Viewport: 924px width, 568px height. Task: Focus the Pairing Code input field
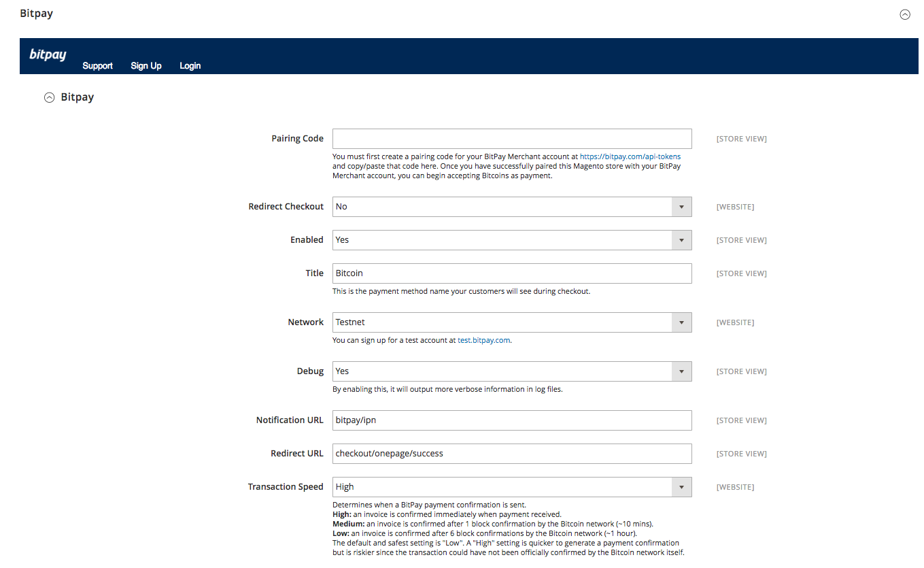tap(512, 139)
